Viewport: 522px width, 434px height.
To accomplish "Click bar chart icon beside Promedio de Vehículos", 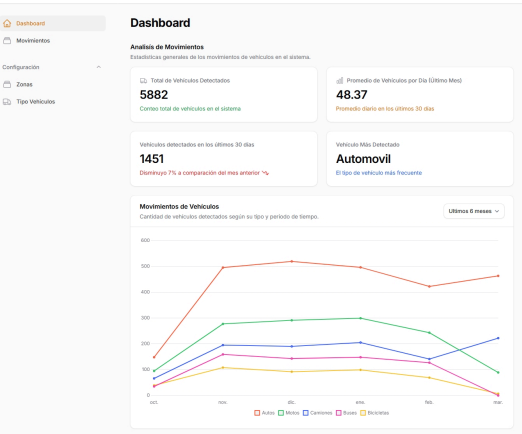I will coord(339,81).
